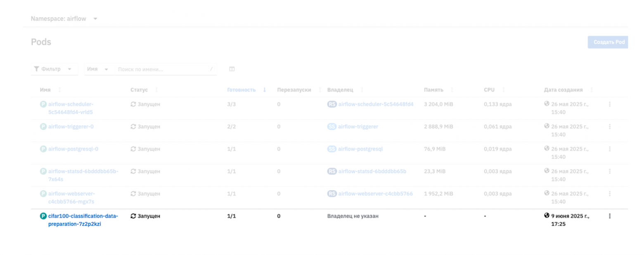644x255 pixels.
Task: Open airflow-triggerer-0 pod link
Action: [x=71, y=127]
